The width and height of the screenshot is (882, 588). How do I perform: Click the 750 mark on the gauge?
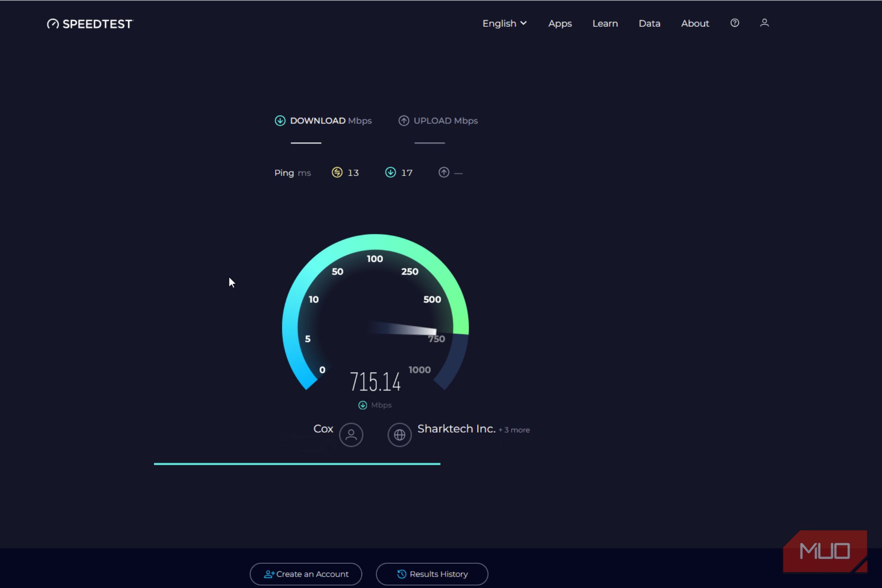coord(436,339)
